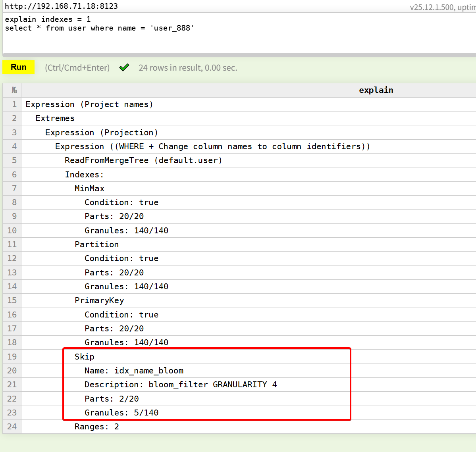Click the green checkmark status icon
476x452 pixels.
(x=124, y=67)
